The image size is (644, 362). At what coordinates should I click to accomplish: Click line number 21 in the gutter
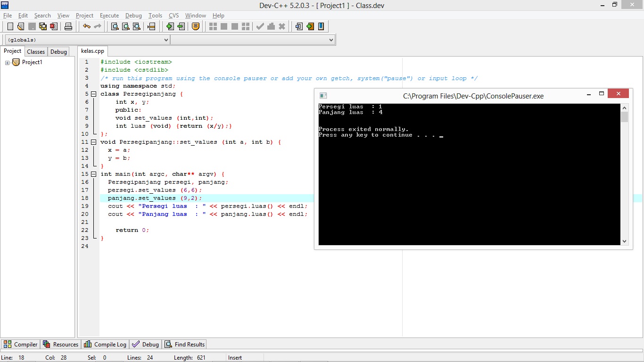[x=85, y=222]
